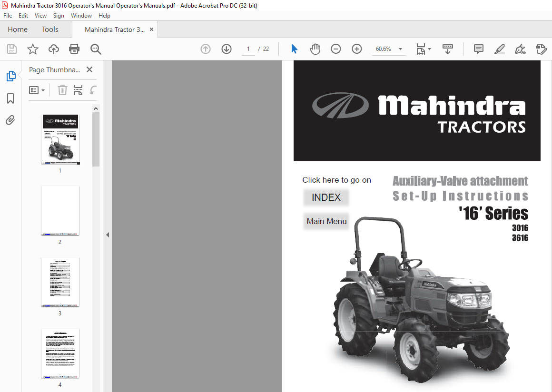Screen dimensions: 552x392
Task: Go to previous page arrow
Action: [206, 49]
